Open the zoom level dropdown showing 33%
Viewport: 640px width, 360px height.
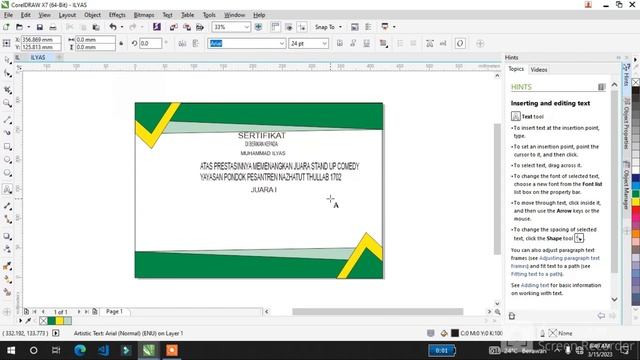click(x=247, y=27)
